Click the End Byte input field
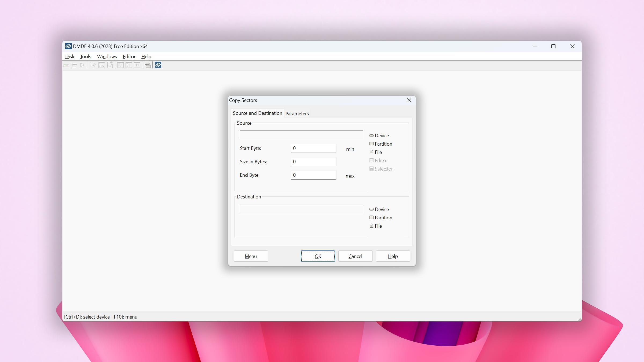This screenshot has height=362, width=644. (x=313, y=175)
